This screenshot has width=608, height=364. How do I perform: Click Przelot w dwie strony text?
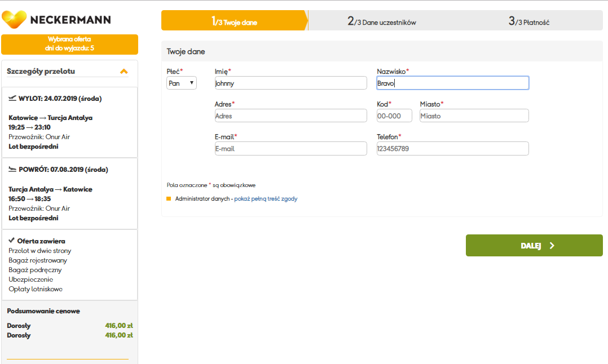(x=39, y=251)
